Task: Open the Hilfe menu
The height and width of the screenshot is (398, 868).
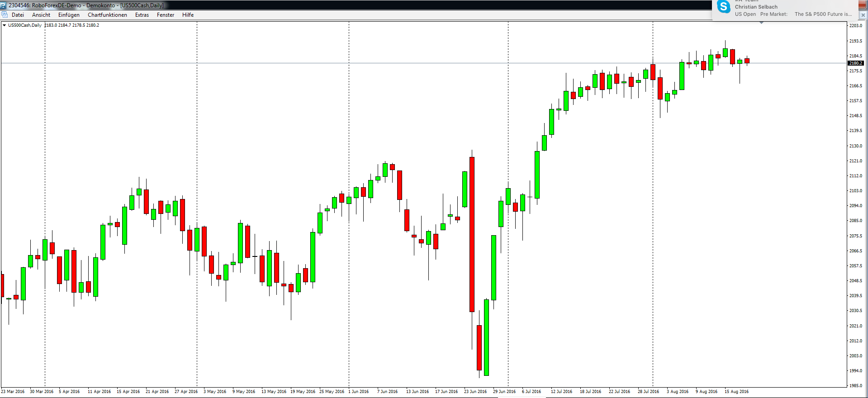Action: tap(188, 15)
